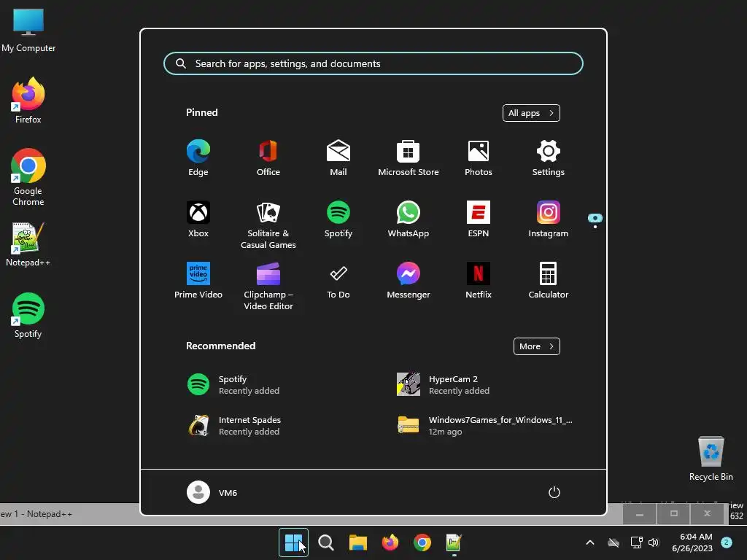This screenshot has height=560, width=747.
Task: Click the Start button on taskbar
Action: click(x=293, y=542)
